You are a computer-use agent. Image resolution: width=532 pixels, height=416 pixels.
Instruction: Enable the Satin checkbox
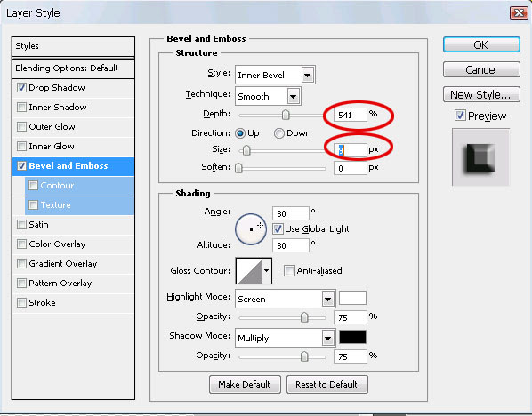click(21, 224)
